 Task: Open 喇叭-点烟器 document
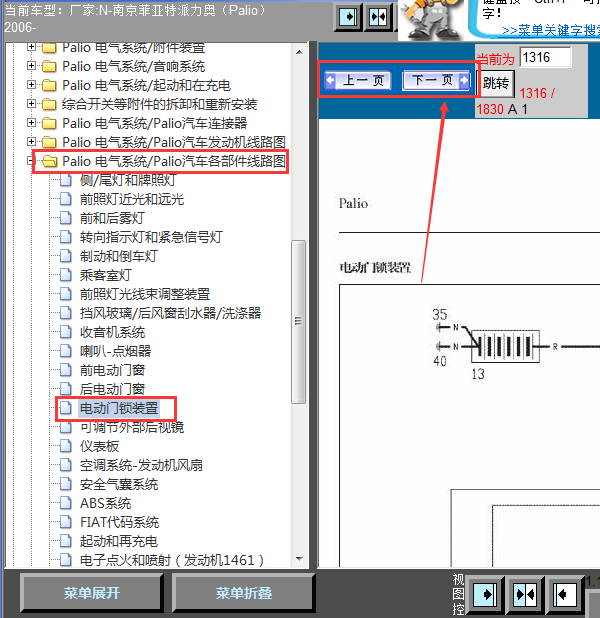(115, 351)
